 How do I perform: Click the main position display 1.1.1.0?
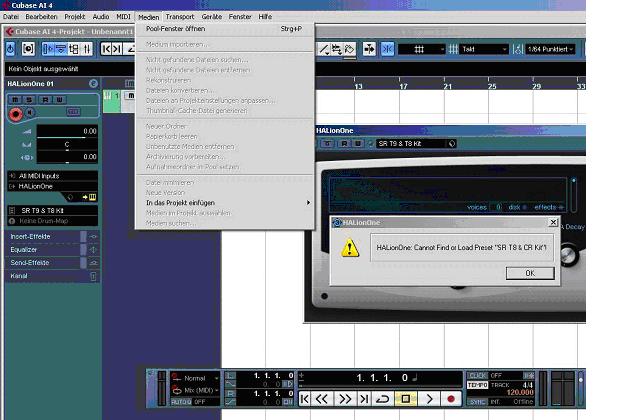tap(382, 378)
